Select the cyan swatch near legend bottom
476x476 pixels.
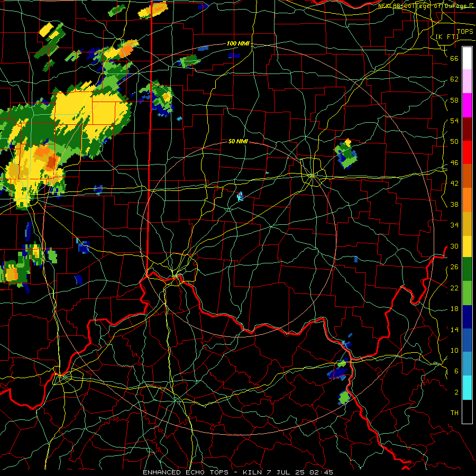tap(467, 388)
